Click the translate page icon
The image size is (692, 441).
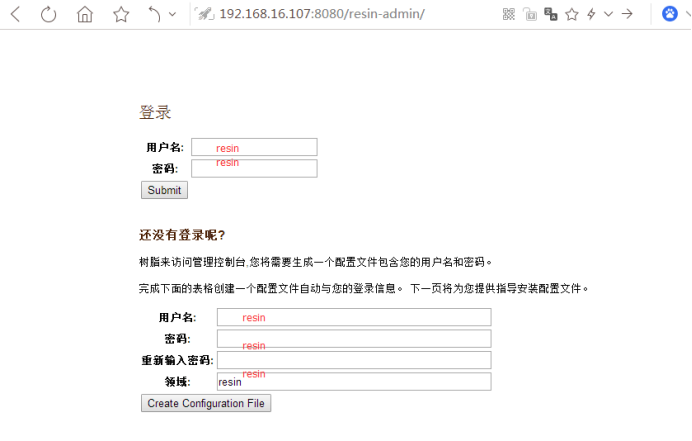551,14
